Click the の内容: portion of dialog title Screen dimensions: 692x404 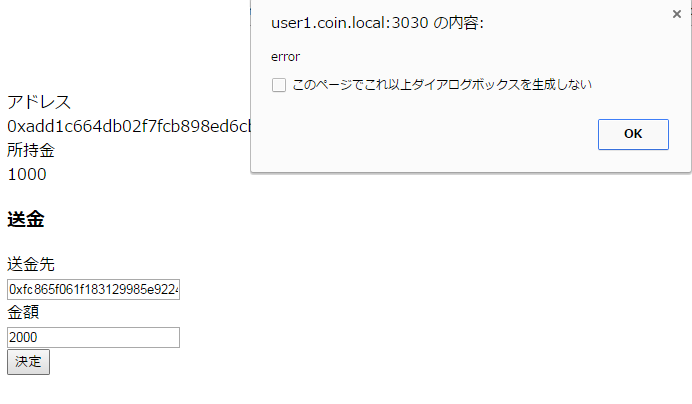pos(458,23)
